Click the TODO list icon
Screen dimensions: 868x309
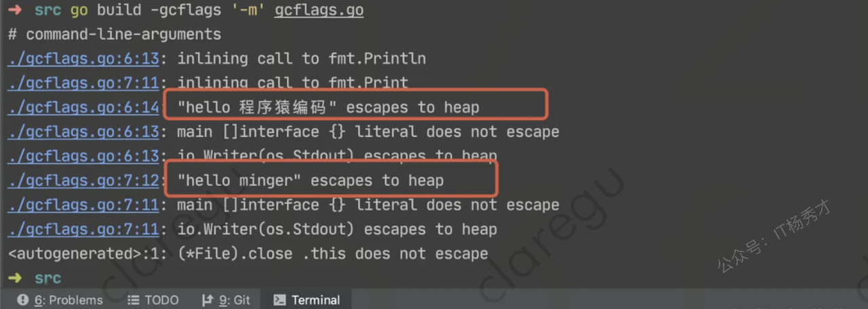coord(133,300)
